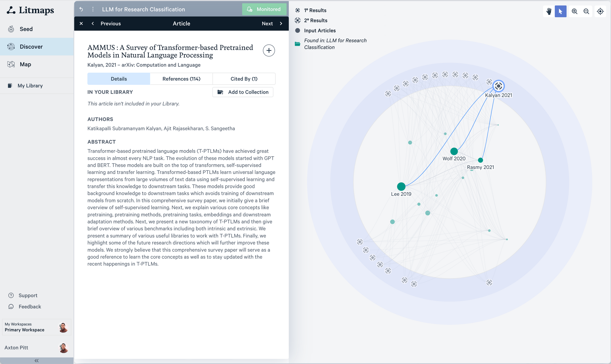Open the Feedback panel

point(30,307)
